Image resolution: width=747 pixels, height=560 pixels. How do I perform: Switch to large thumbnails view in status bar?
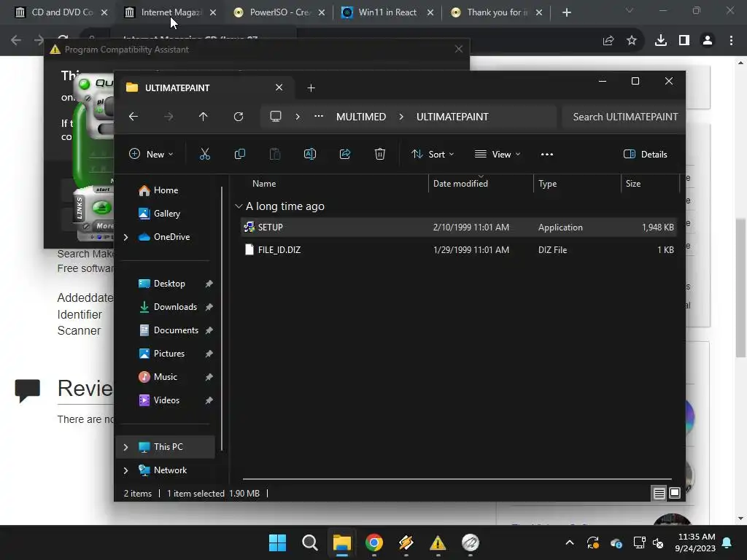(x=675, y=493)
